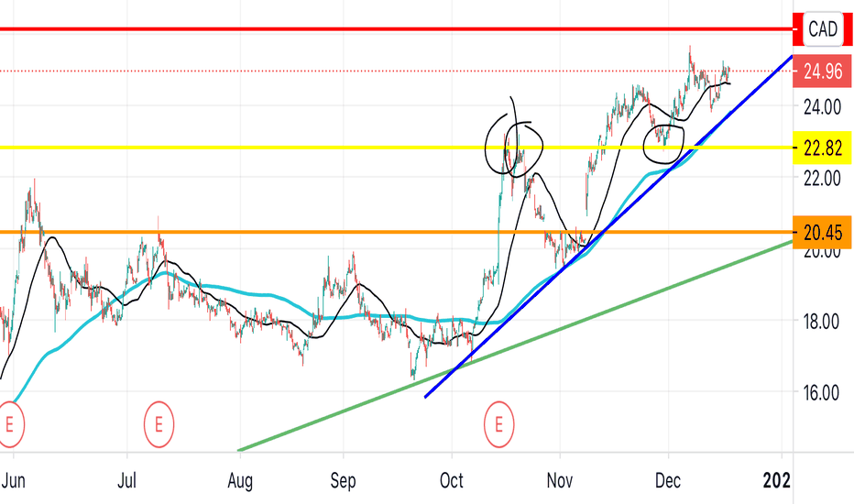Screen dimensions: 854x504
Task: Click the Jun label on time axis
Action: tap(14, 480)
